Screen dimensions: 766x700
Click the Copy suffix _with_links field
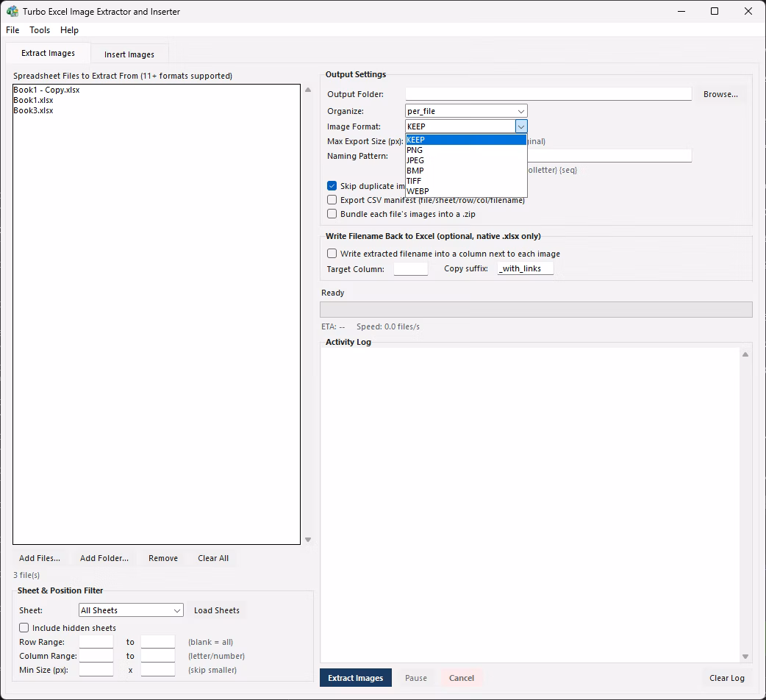[525, 268]
